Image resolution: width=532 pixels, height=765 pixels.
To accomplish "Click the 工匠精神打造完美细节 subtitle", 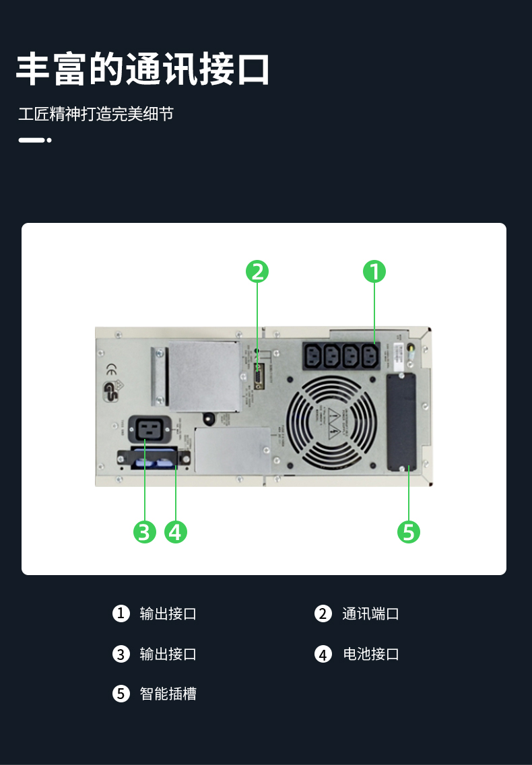I will [96, 114].
